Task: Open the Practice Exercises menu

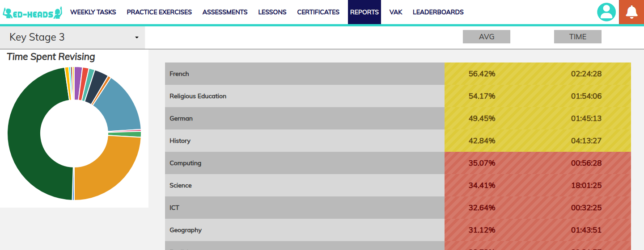Action: 159,12
